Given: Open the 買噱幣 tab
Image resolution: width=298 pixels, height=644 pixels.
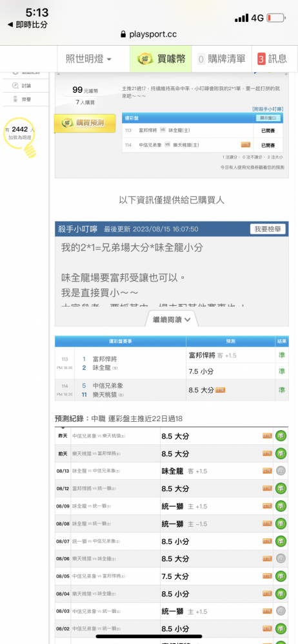Looking at the screenshot, I should click(161, 59).
